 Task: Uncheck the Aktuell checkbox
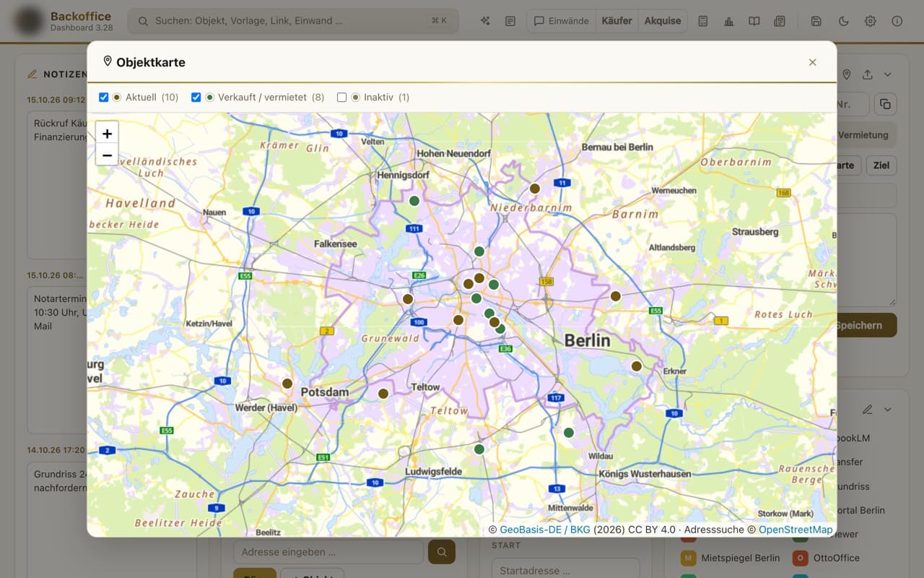click(x=103, y=97)
